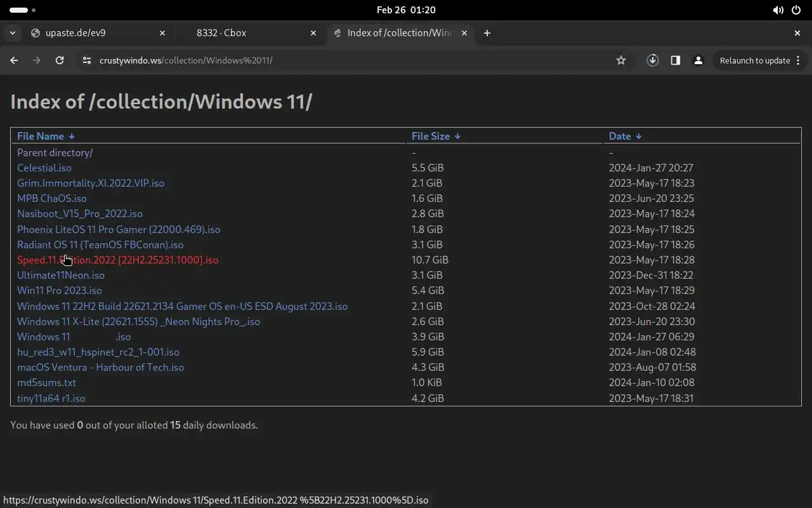
Task: Open a new browser tab
Action: coord(487,33)
